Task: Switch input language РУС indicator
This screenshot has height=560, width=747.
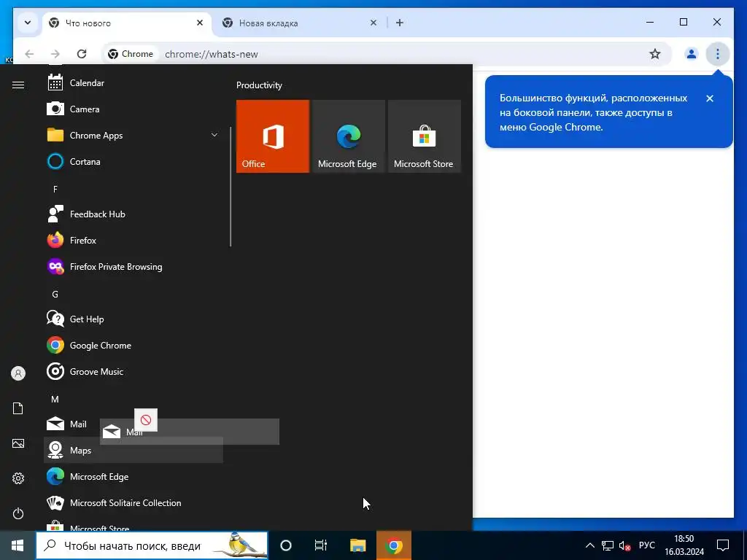Action: pos(646,545)
